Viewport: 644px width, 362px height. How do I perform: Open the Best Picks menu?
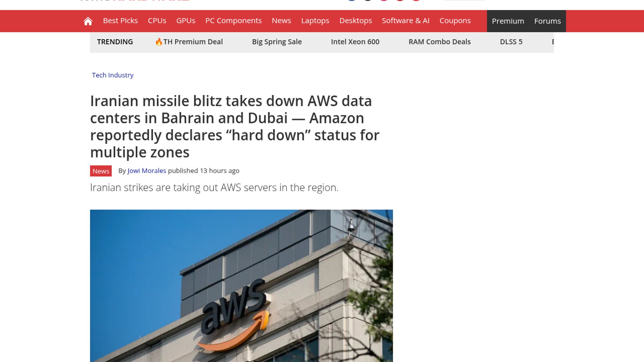point(120,21)
